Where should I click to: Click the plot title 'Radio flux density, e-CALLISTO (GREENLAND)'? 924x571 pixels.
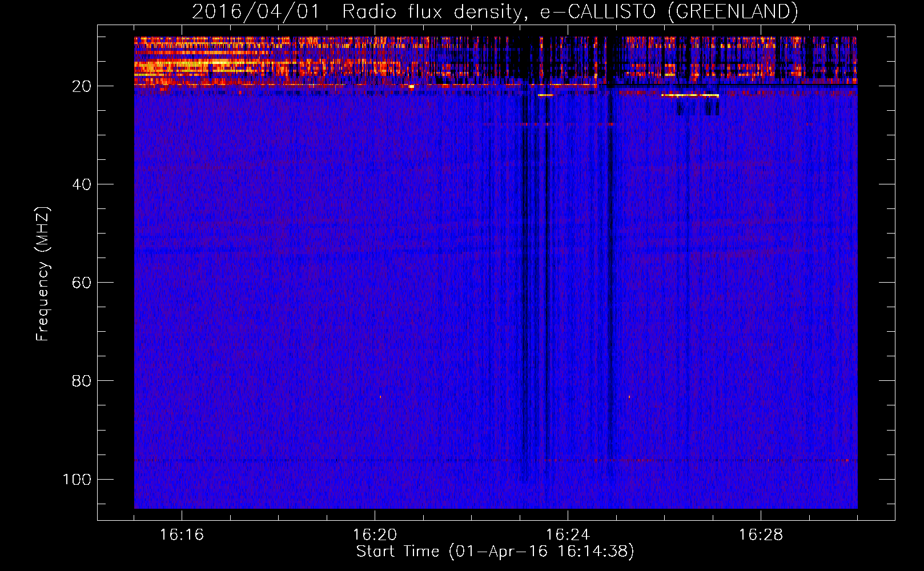[x=569, y=11]
